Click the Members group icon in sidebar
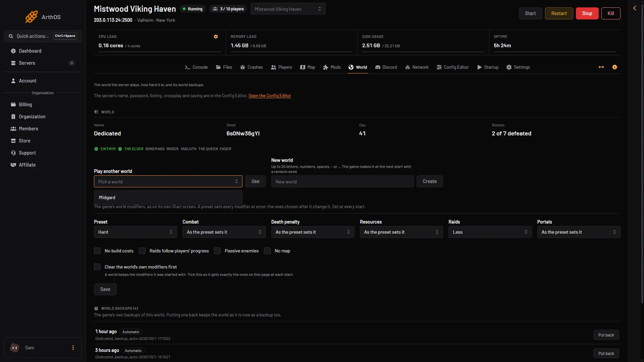The height and width of the screenshot is (362, 644). (x=13, y=129)
